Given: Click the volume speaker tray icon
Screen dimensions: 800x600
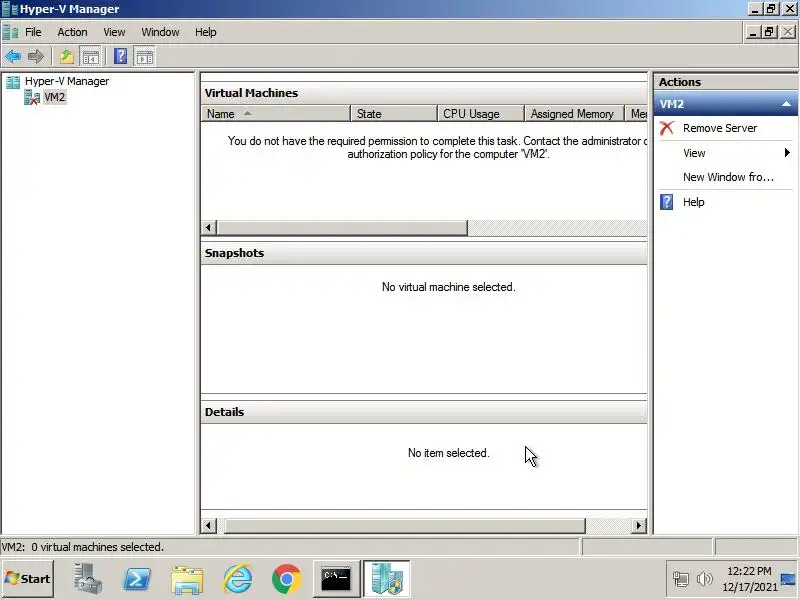Looking at the screenshot, I should [x=704, y=579].
